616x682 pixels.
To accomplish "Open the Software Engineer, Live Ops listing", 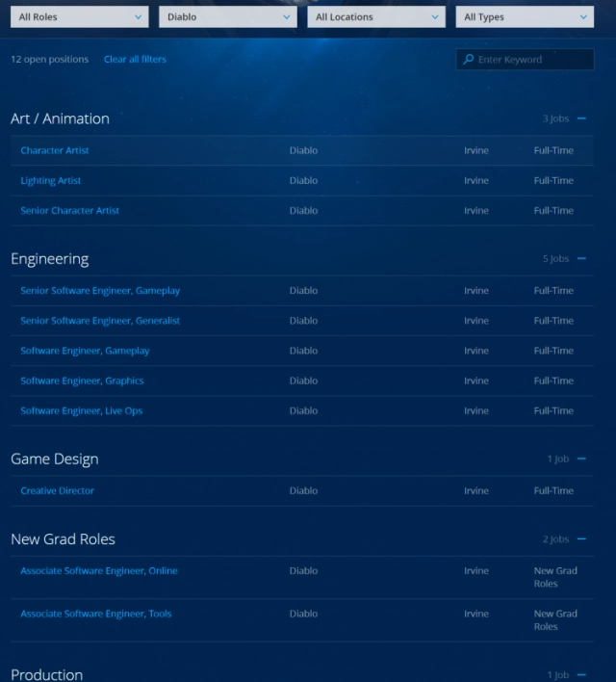I will 82,411.
